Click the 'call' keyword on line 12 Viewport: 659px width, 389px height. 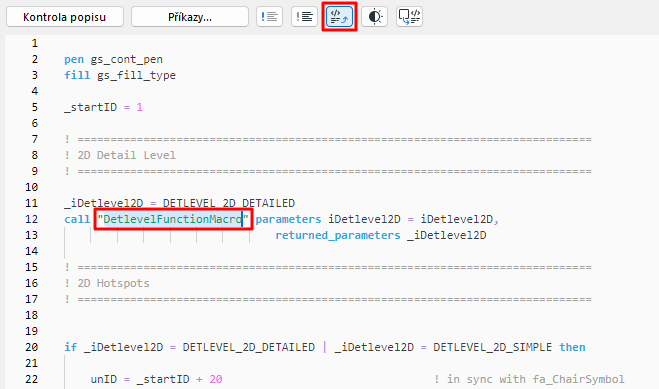tap(77, 219)
